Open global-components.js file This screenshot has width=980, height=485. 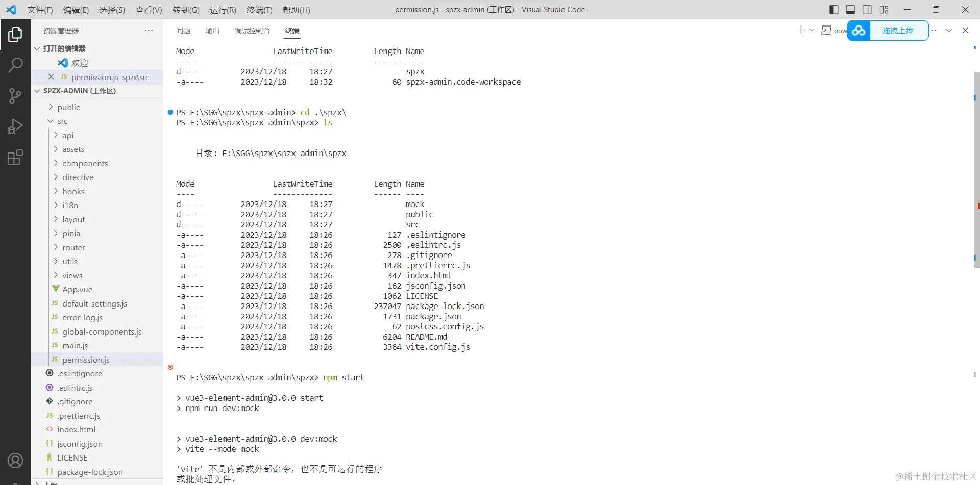click(97, 331)
